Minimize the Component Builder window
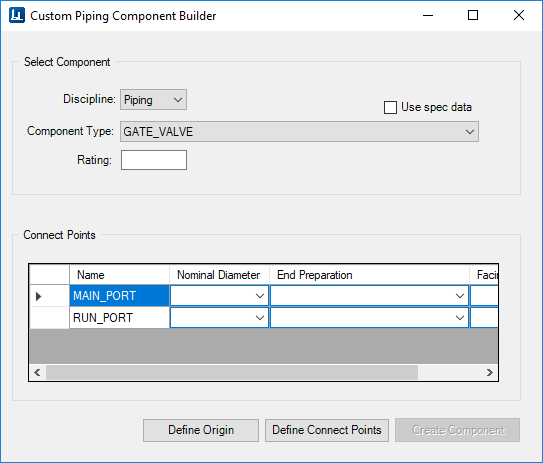 coord(428,15)
